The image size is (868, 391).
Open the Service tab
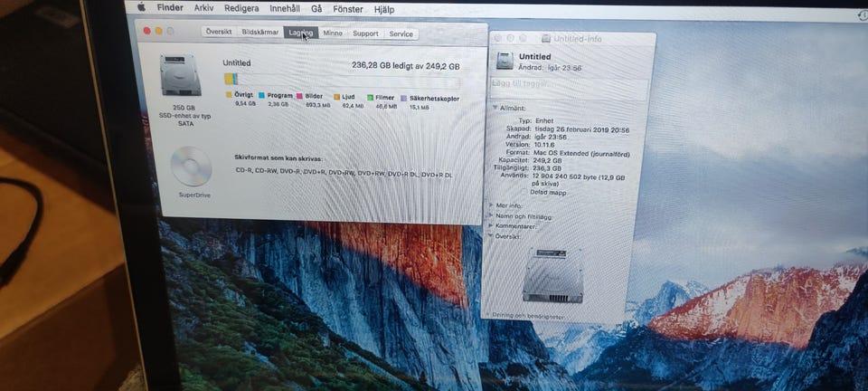(x=401, y=33)
